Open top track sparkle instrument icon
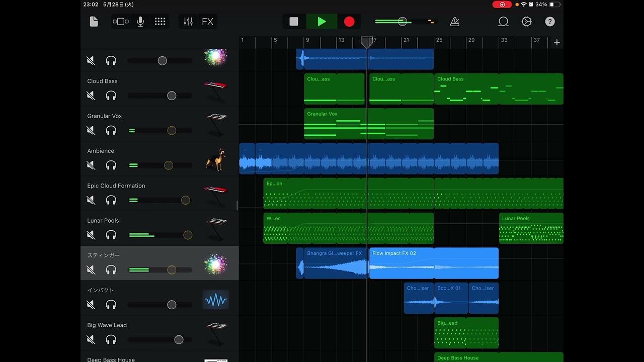 point(215,57)
